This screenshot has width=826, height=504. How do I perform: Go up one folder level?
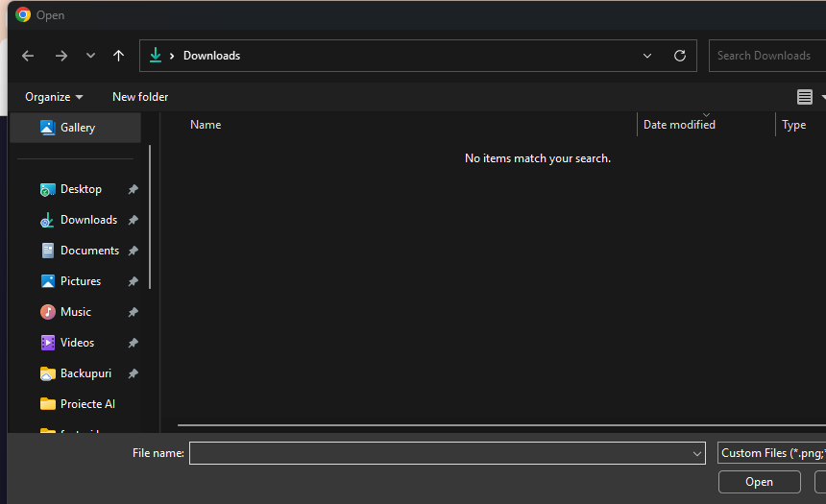118,56
